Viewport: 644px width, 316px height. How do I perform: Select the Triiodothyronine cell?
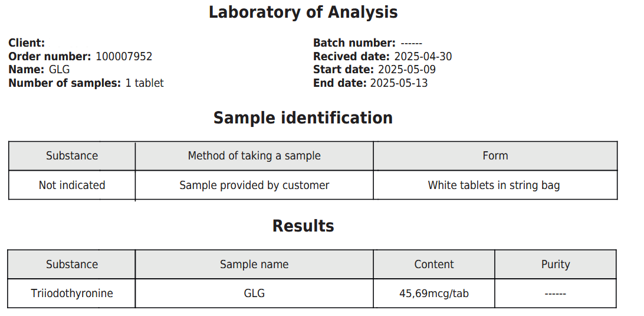point(72,294)
